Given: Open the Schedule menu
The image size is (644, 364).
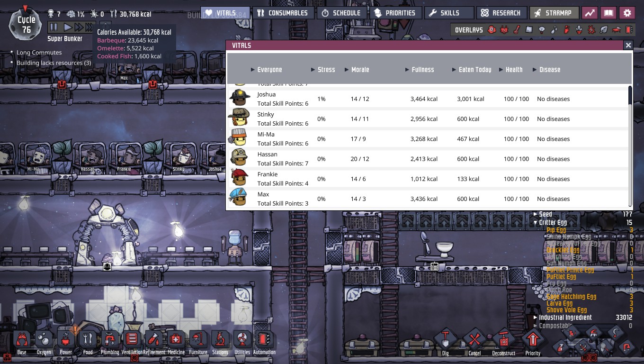Looking at the screenshot, I should tap(341, 13).
